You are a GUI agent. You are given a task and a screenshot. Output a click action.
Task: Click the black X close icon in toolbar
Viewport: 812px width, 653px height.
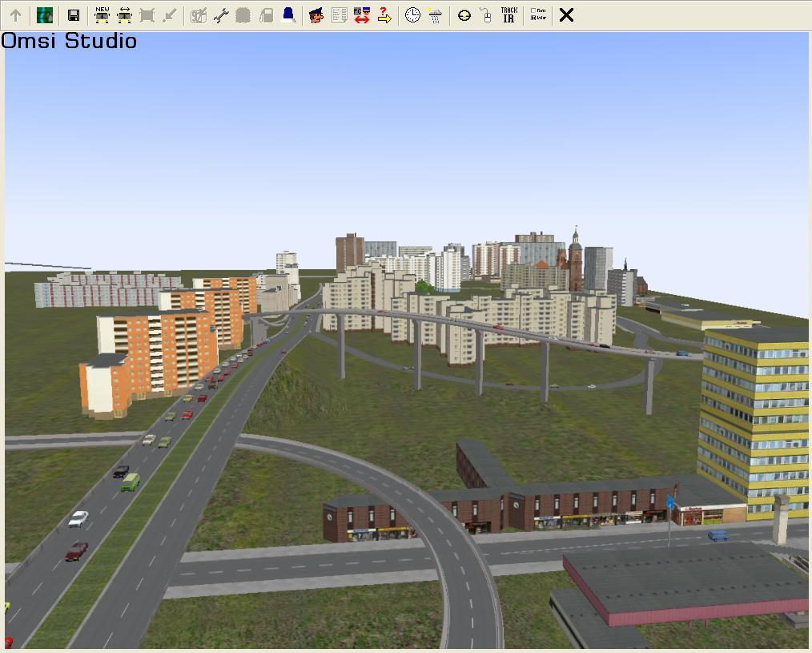pos(566,15)
